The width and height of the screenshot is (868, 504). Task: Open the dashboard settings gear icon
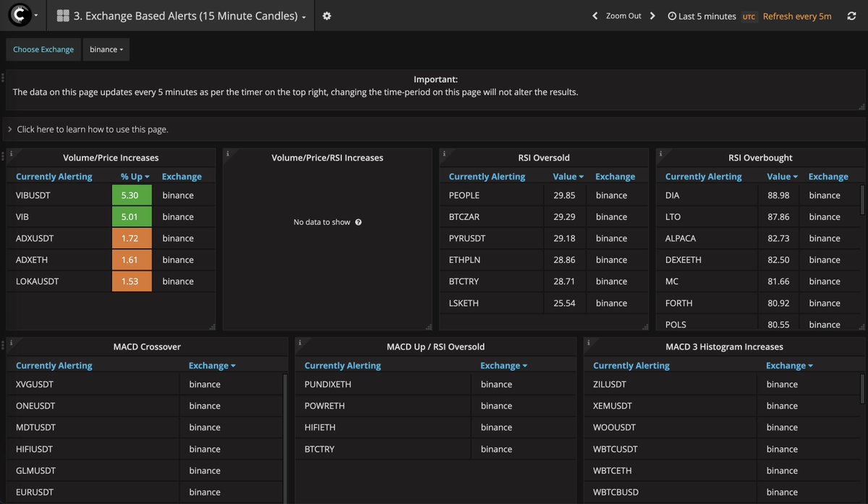pyautogui.click(x=327, y=16)
